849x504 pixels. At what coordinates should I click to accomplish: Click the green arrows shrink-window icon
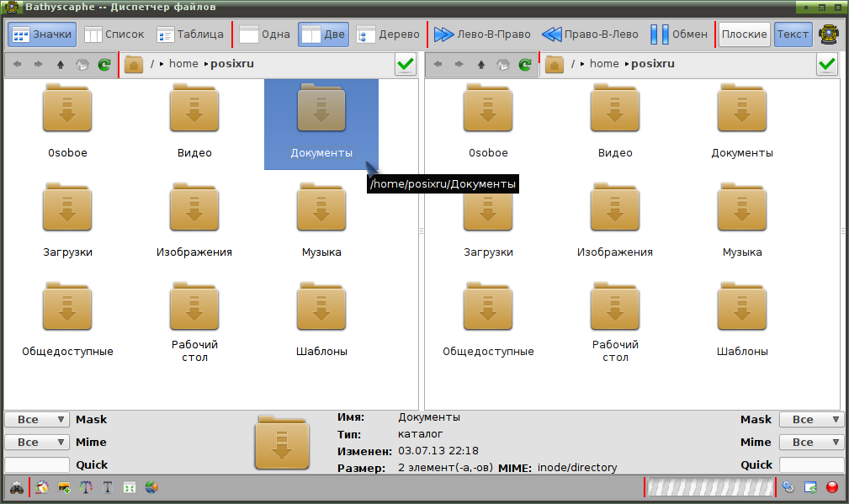[130, 487]
